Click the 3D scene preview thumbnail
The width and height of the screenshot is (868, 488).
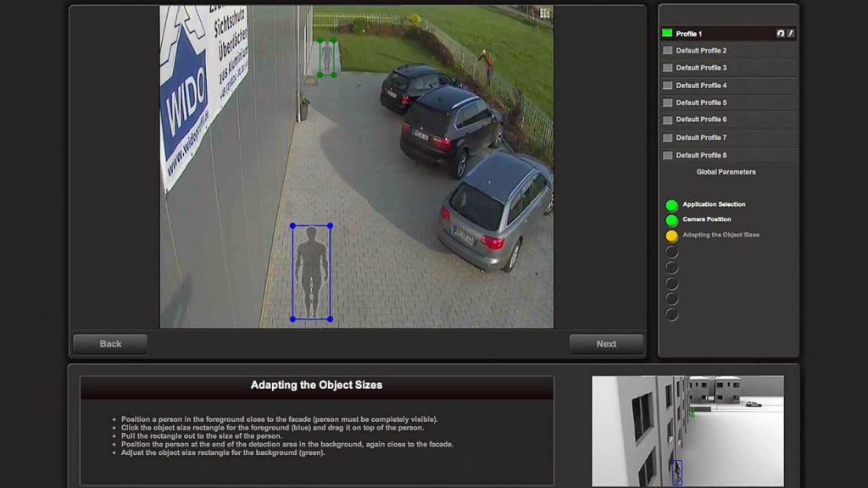tap(687, 430)
